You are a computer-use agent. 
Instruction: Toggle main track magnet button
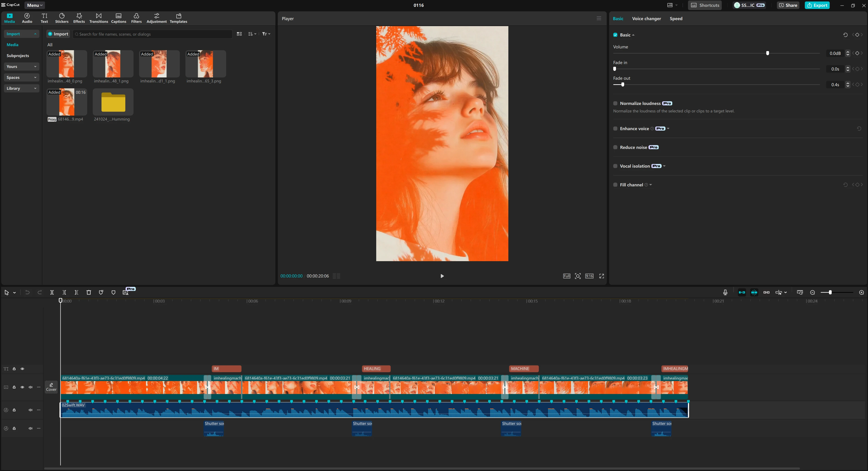click(742, 292)
